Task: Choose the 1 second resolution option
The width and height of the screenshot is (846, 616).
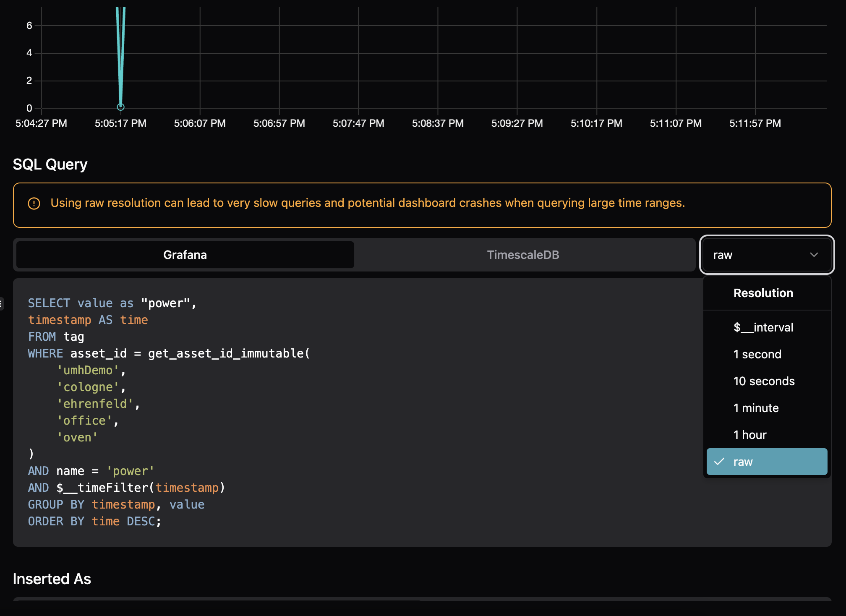Action: 757,354
